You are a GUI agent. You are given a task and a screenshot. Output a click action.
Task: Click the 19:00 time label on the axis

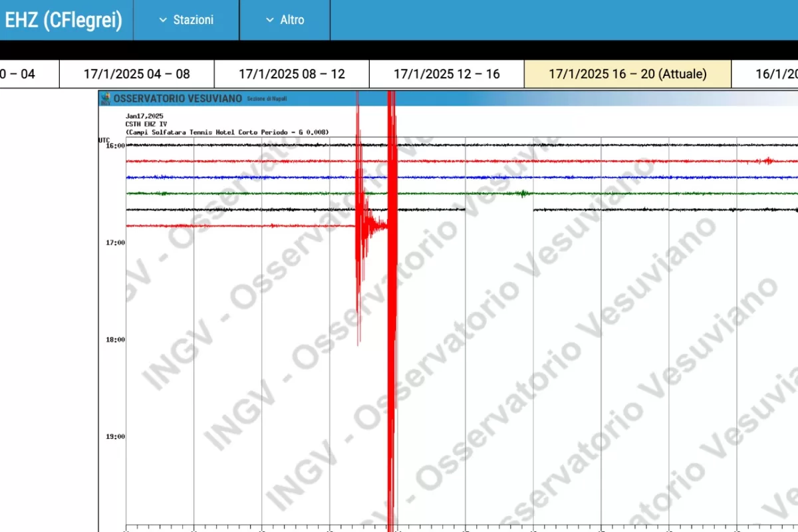(x=115, y=437)
